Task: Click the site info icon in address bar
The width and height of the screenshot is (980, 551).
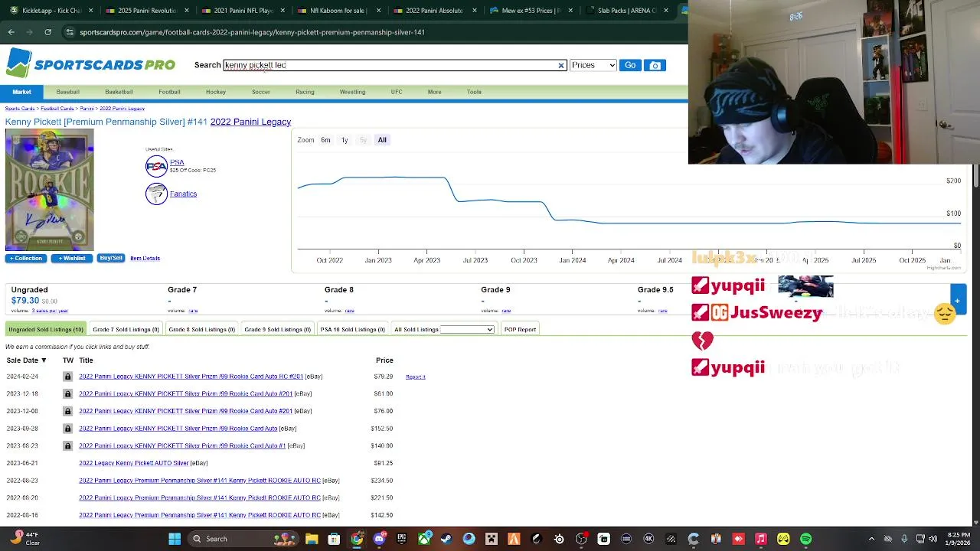Action: 70,32
